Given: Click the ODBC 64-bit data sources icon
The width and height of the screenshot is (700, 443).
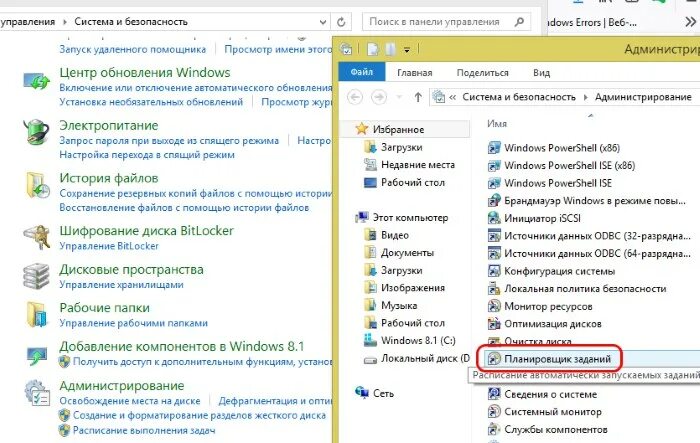Looking at the screenshot, I should click(494, 253).
